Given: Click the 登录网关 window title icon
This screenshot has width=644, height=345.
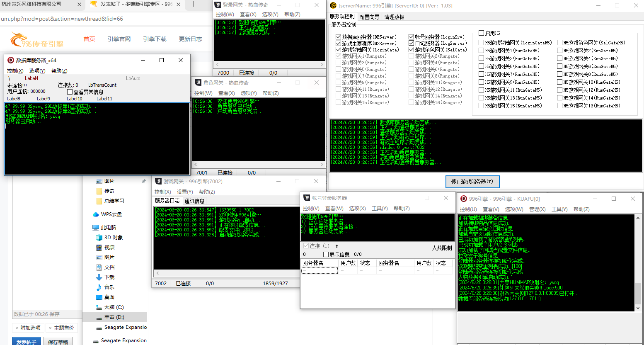Looking at the screenshot, I should click(218, 5).
